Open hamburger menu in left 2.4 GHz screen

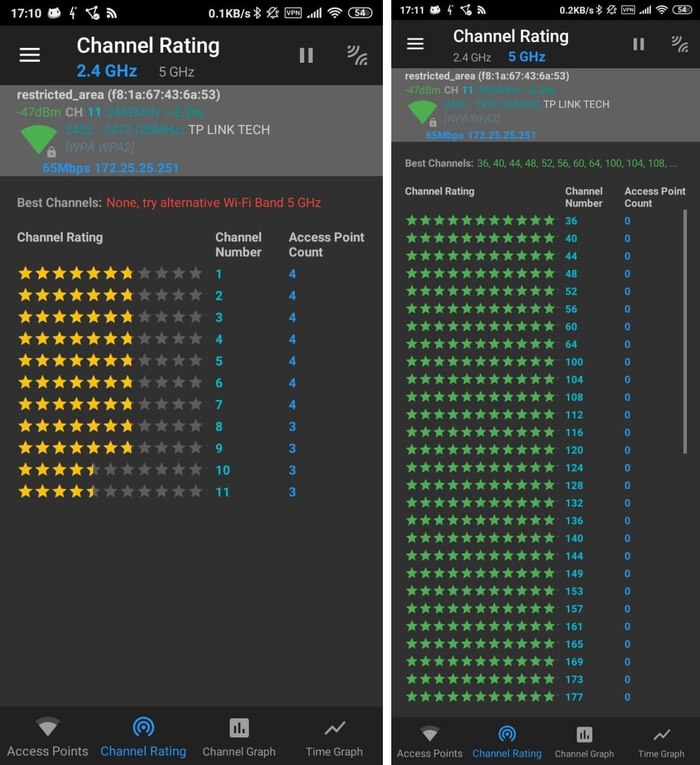(x=30, y=55)
